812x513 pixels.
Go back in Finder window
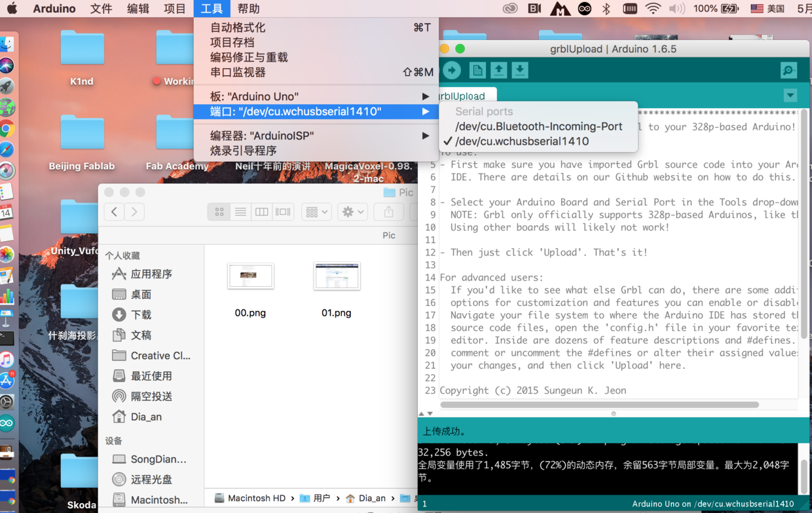115,212
